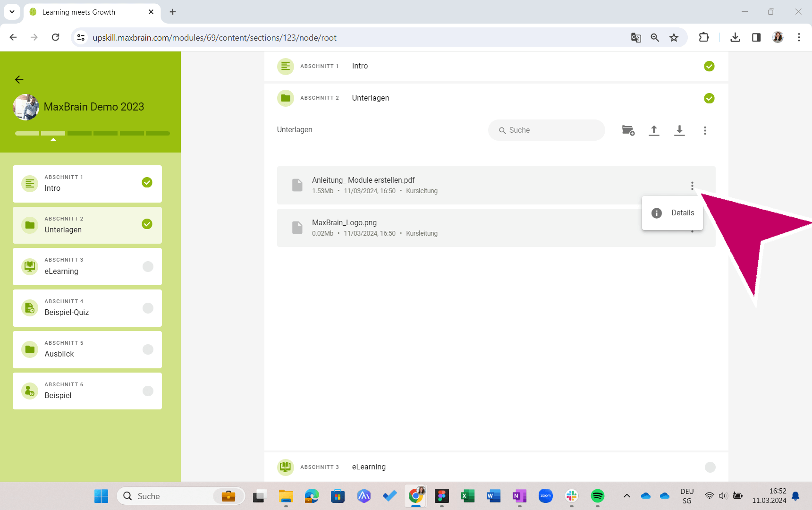Click the download all icon
Screen dimensions: 812x510
pyautogui.click(x=679, y=130)
